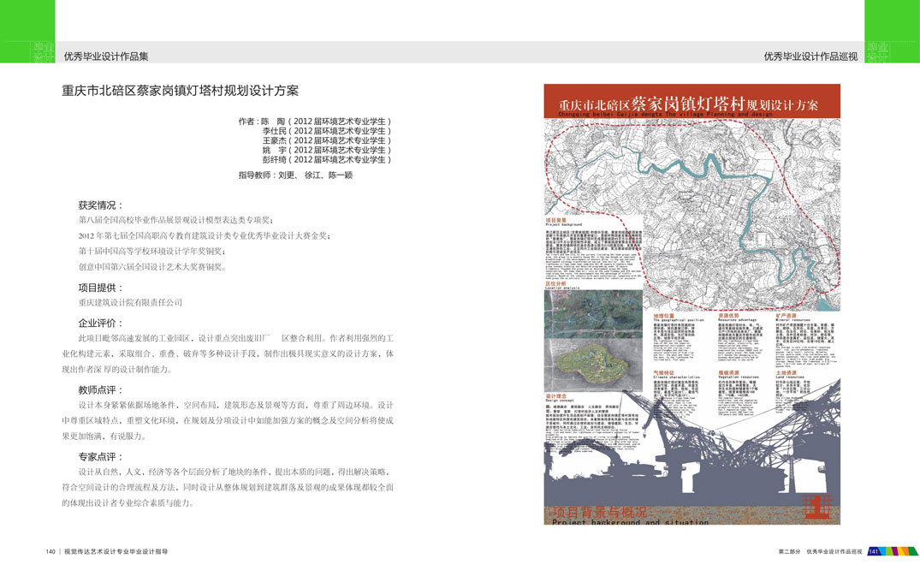Click the author name 李仕民
920x588 pixels.
coord(274,131)
